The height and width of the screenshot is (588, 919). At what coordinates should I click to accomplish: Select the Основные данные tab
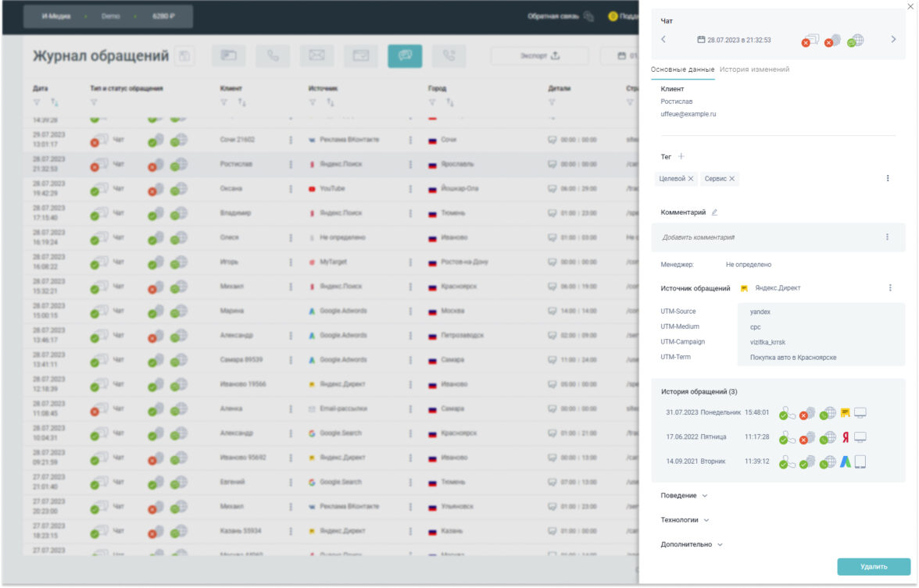coord(682,69)
